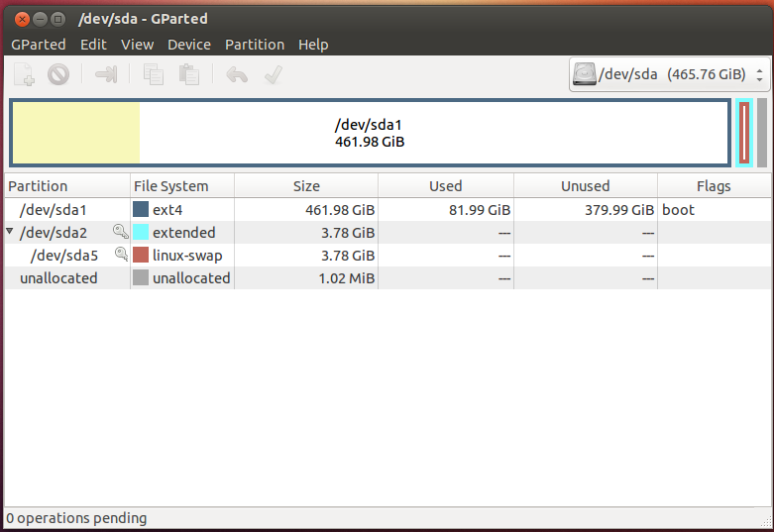
Task: Collapse the /dev/sda2 extended partition tree
Action: pos(10,232)
